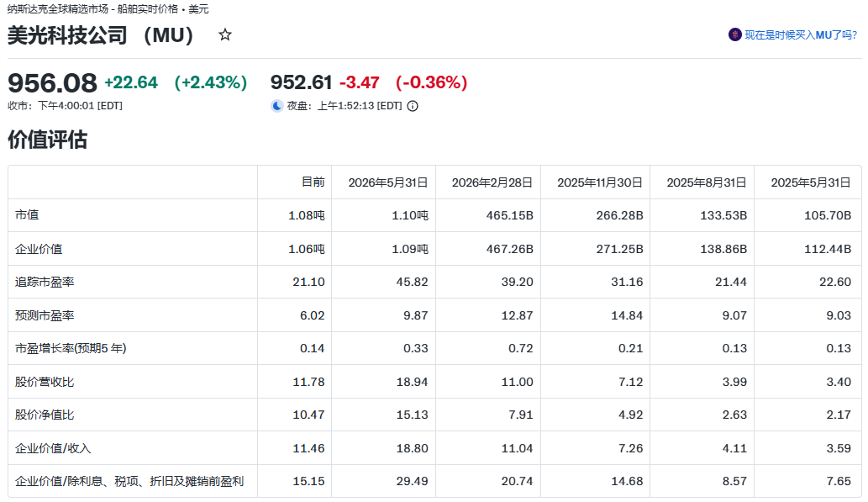Click trailing P/E value 45.82
The image size is (868, 502).
[x=413, y=282]
